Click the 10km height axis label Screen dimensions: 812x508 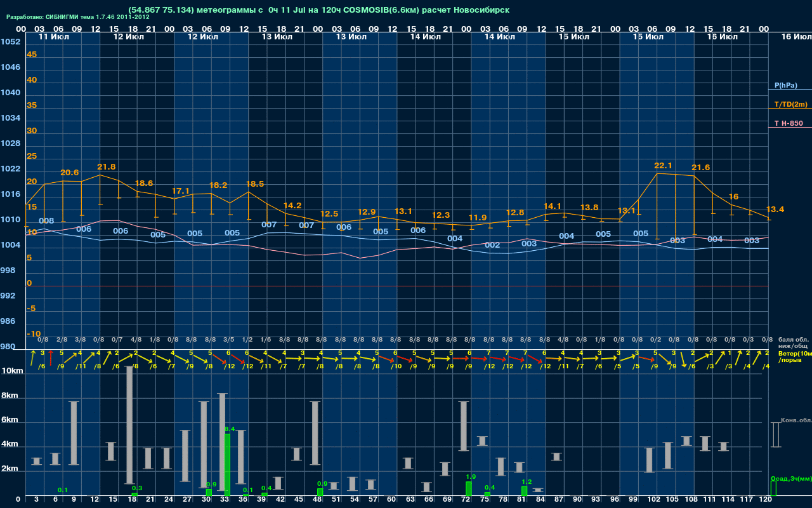point(14,371)
